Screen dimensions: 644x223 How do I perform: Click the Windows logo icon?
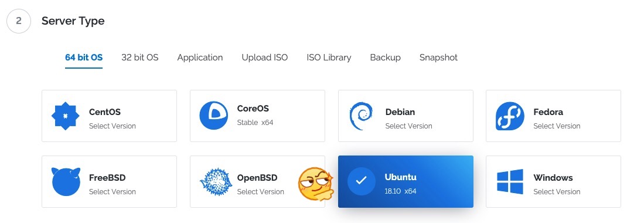click(510, 181)
